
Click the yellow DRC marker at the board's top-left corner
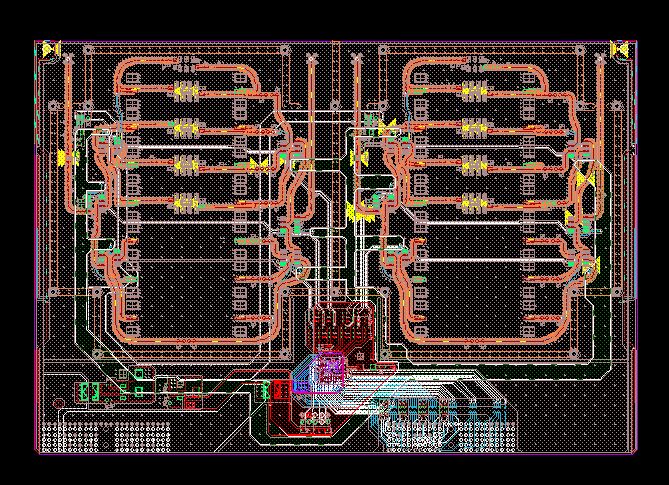click(x=50, y=48)
